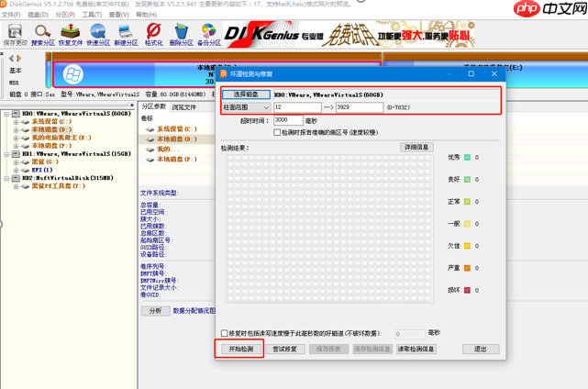
Task: Select the Format (格式化) toolbar icon
Action: point(154,35)
